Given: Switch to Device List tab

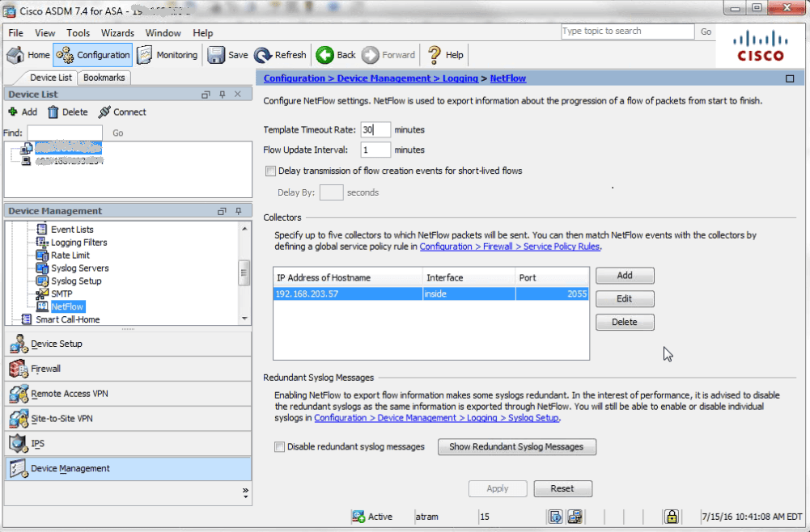Looking at the screenshot, I should [50, 78].
